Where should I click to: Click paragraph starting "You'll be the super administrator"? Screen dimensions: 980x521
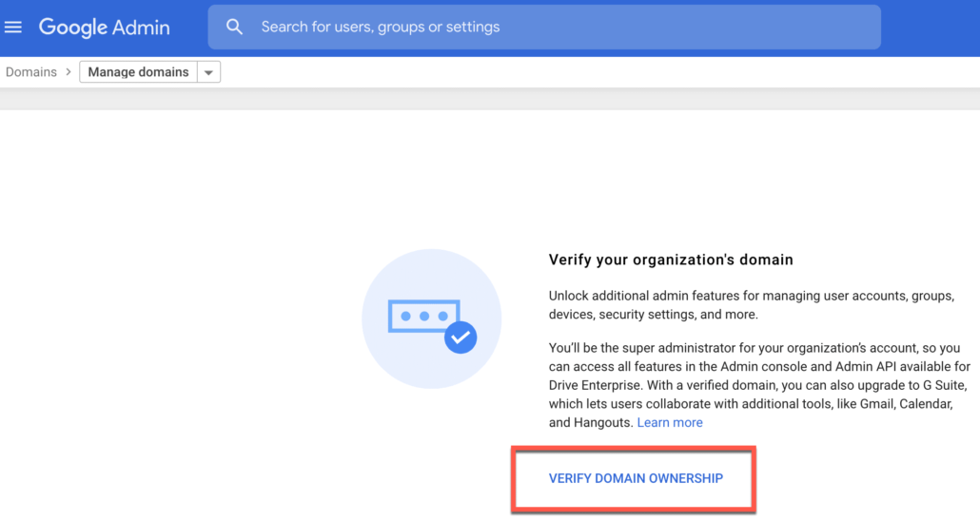[x=759, y=385]
